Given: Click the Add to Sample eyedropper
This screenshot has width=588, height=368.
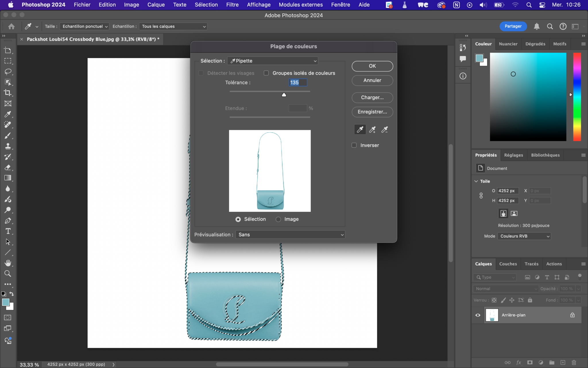Looking at the screenshot, I should 372,130.
